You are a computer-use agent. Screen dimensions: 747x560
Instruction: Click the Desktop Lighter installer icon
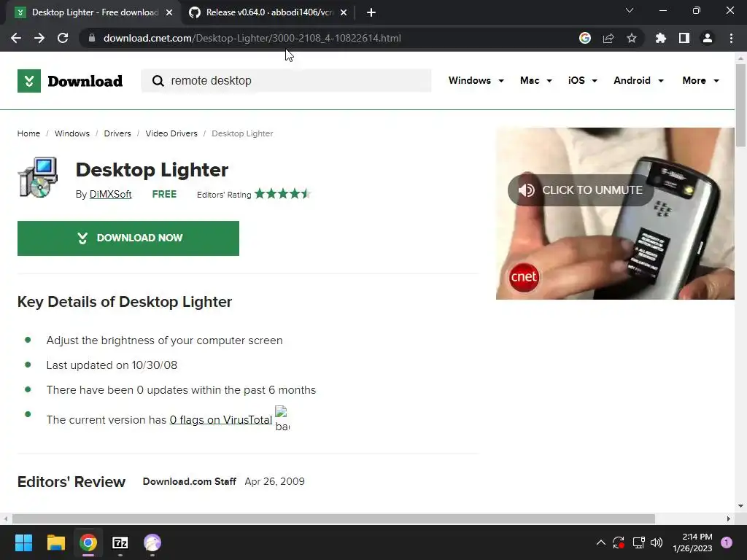point(38,176)
